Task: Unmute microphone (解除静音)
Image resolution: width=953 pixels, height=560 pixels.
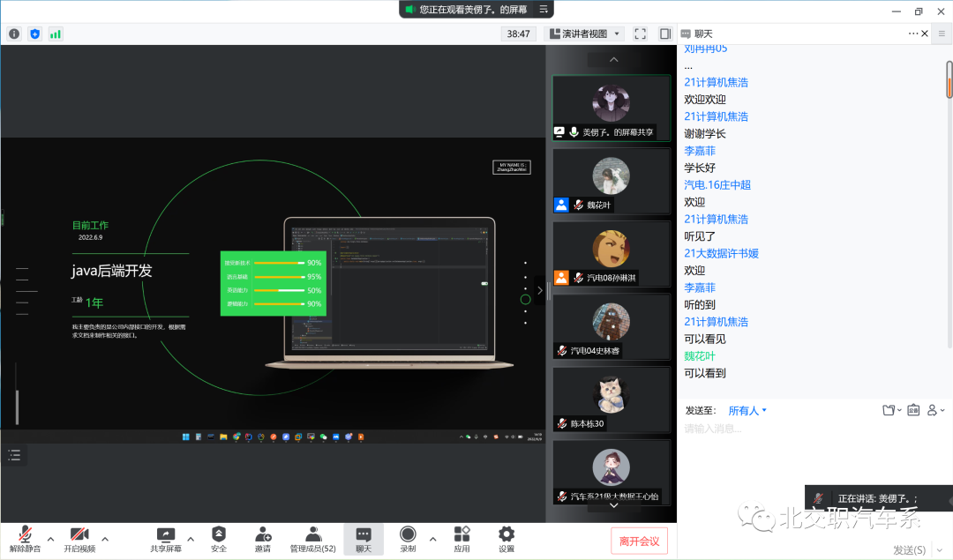Action: (25, 539)
